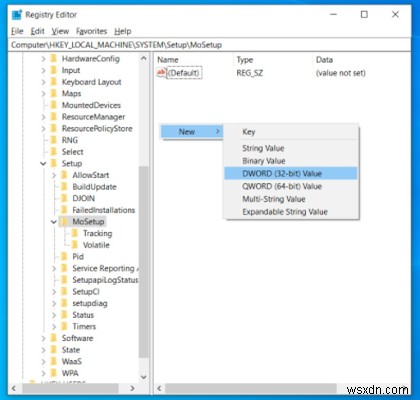The height and width of the screenshot is (400, 420).
Task: Click the tree pane vertical scrollbar thumb
Action: 144,262
